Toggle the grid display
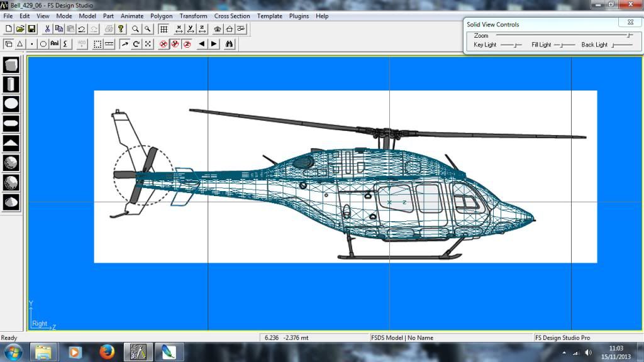The height and width of the screenshot is (362, 644). [164, 29]
